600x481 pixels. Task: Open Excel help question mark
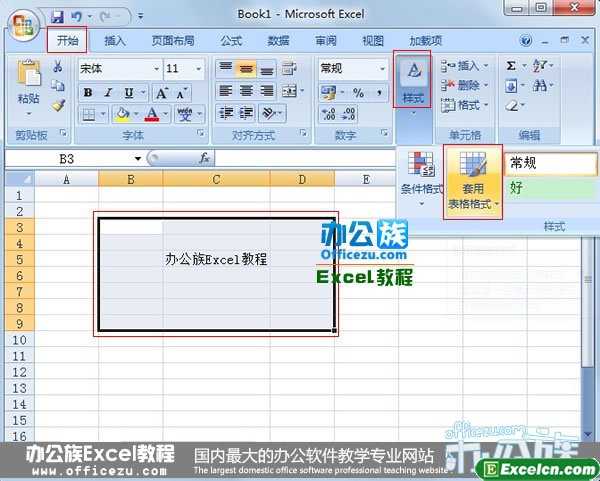pos(526,40)
